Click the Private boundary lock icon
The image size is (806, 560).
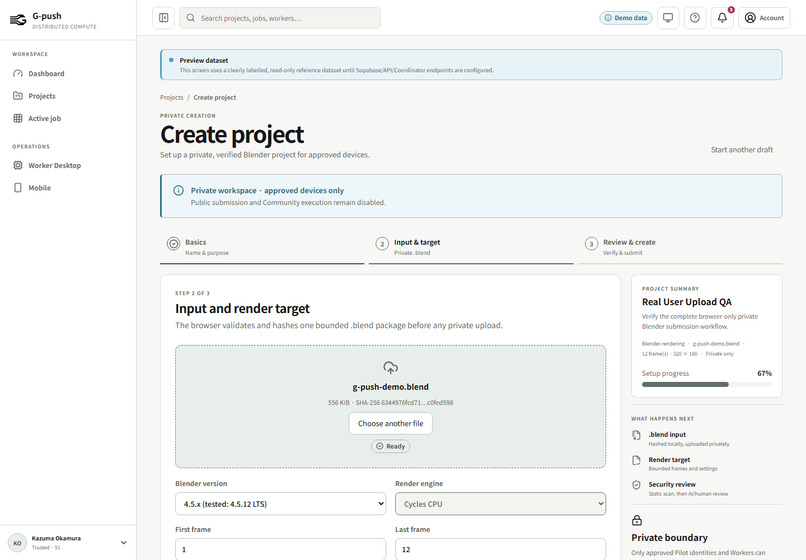click(637, 520)
